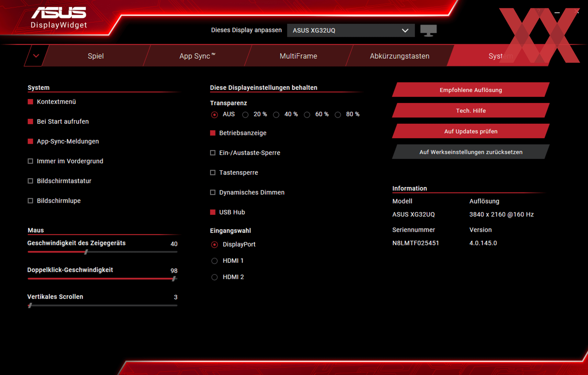Adjust the Geschwindigkeit des Zeigegeräts slider

tap(102, 252)
